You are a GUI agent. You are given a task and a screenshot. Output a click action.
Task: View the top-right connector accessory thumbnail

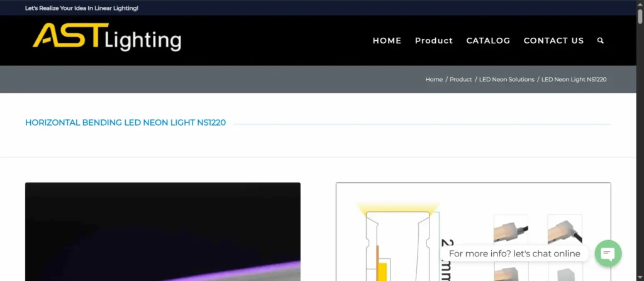pyautogui.click(x=565, y=229)
